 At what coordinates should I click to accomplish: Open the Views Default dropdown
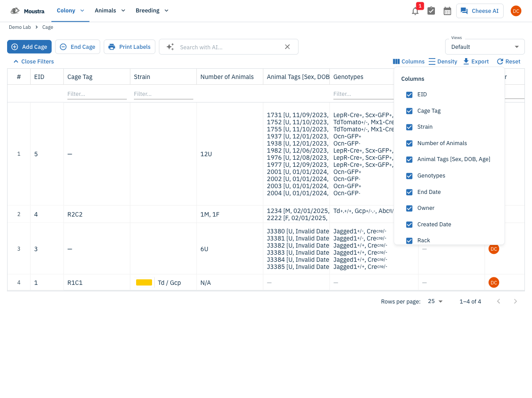click(485, 47)
